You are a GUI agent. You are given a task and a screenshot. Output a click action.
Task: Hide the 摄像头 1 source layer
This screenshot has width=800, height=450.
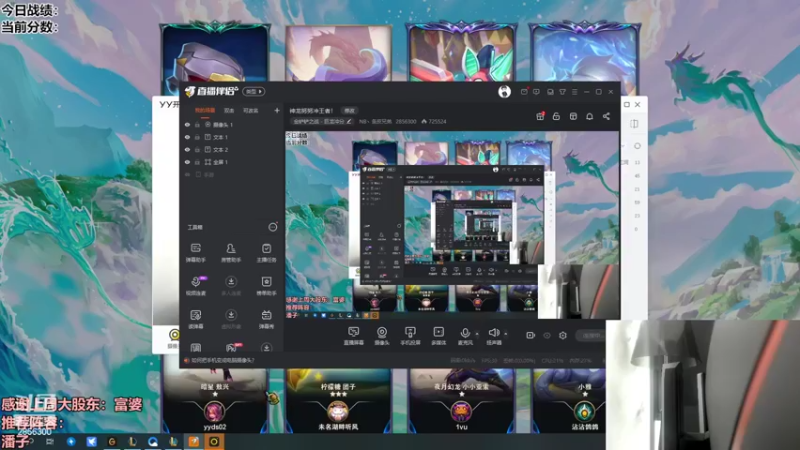tap(187, 124)
